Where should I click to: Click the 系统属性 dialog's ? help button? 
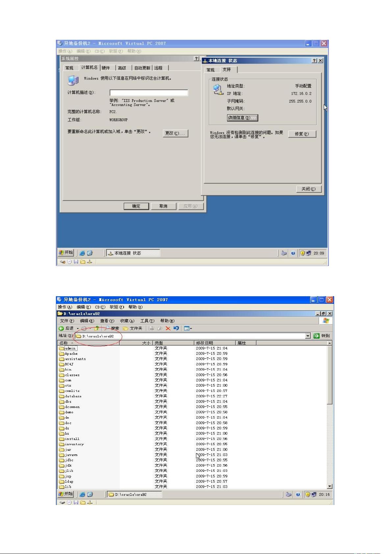pos(197,59)
